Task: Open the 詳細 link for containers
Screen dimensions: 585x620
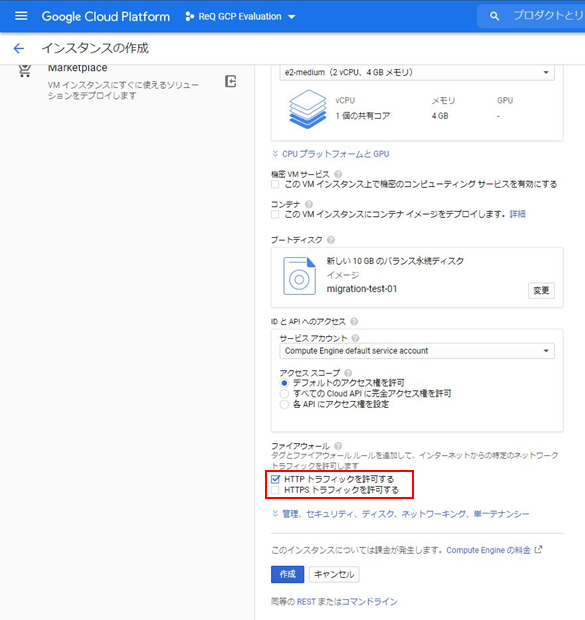Action: click(x=517, y=214)
